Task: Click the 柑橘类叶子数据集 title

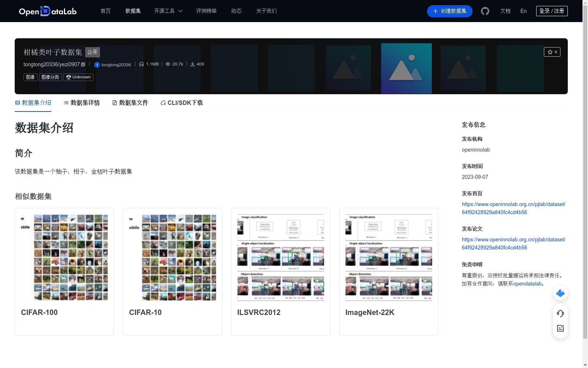Action: 53,52
